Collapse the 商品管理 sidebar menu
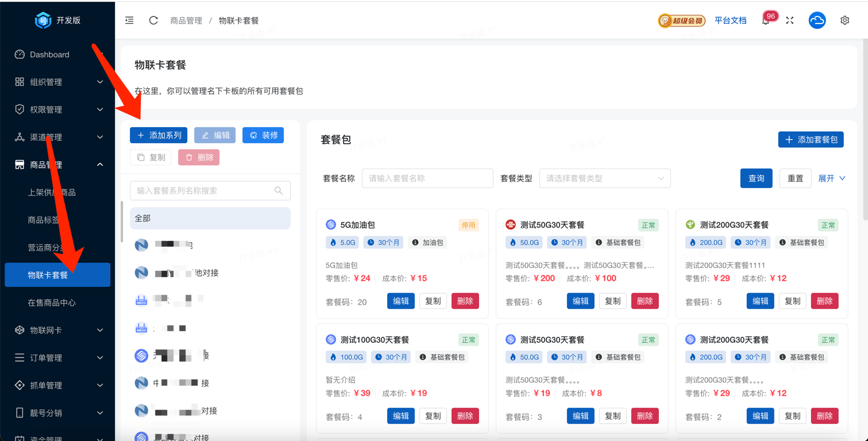 (57, 165)
